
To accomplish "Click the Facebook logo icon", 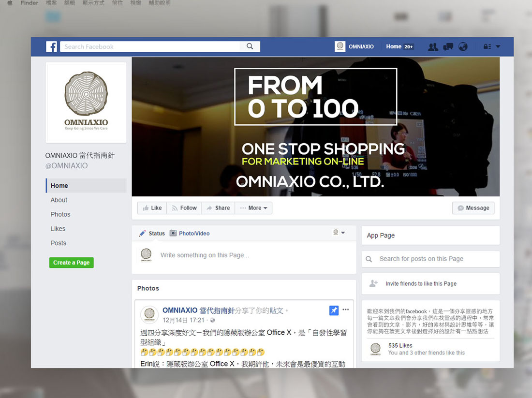I will click(x=52, y=46).
